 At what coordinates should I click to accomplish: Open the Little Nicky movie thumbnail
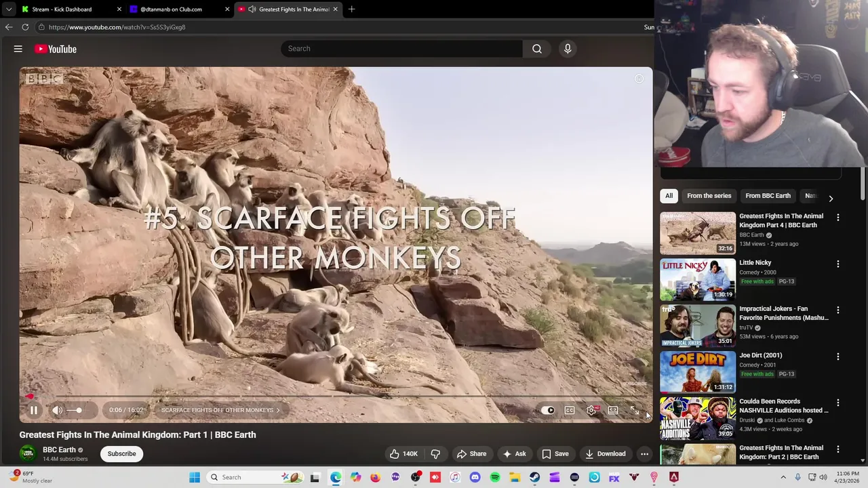click(698, 279)
